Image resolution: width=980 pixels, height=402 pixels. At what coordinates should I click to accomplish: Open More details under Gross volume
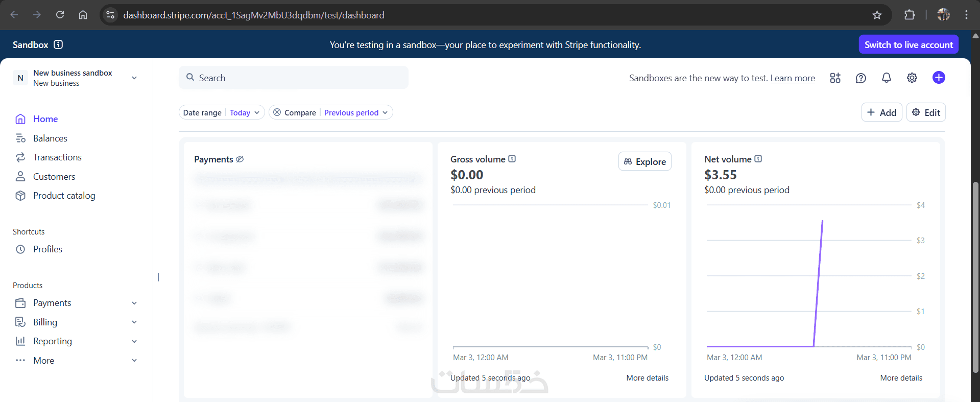coord(648,378)
